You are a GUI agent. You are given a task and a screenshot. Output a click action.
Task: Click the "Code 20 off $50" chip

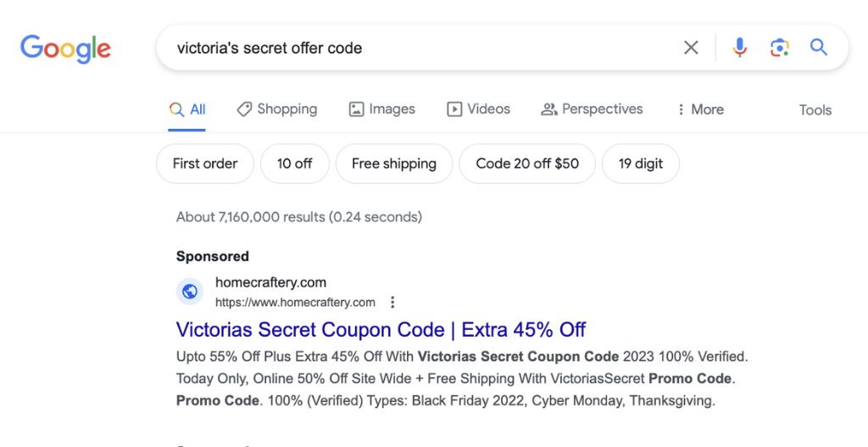click(x=527, y=164)
